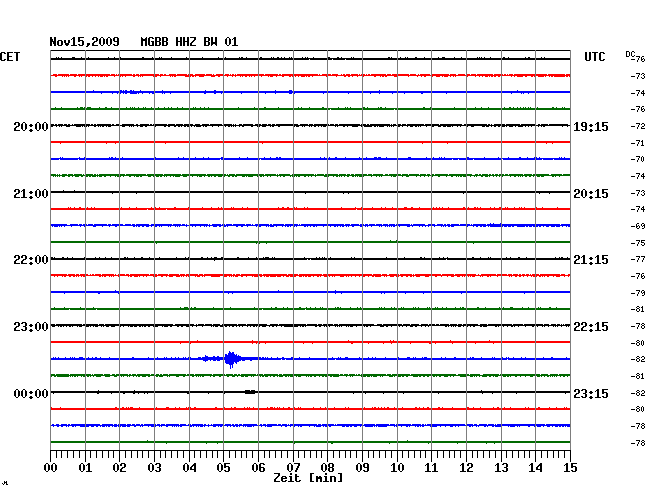Click the DC offset value -70
This screenshot has width=650, height=494.
pos(638,159)
